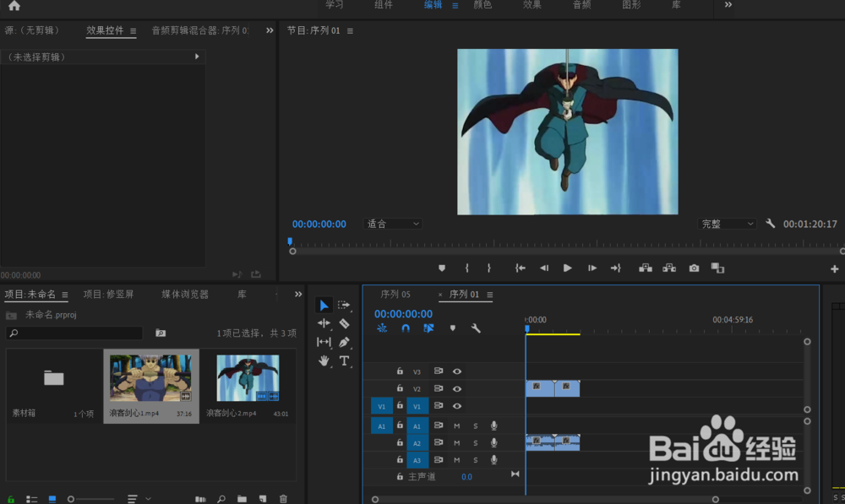Toggle timeline snap magnet
The width and height of the screenshot is (845, 504).
406,328
